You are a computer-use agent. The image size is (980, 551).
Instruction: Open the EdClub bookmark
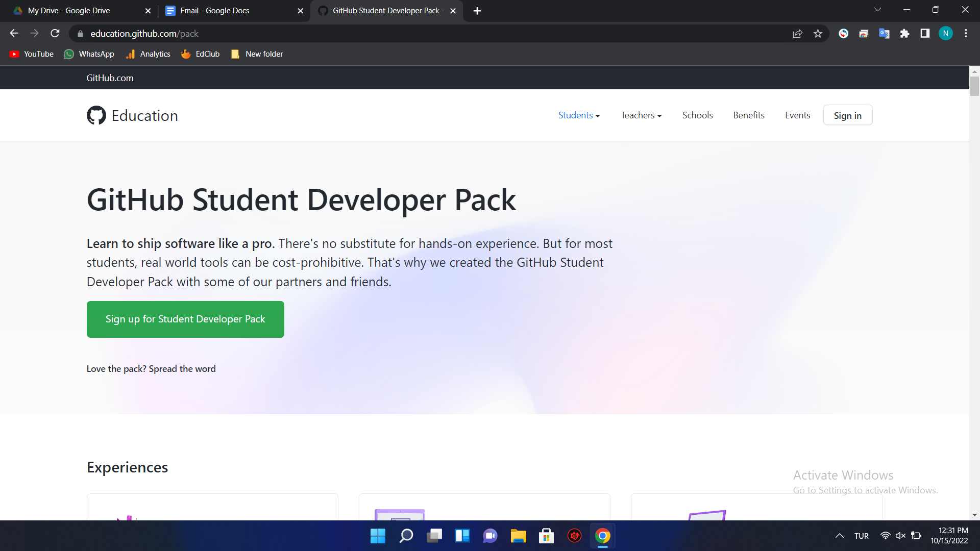point(200,54)
